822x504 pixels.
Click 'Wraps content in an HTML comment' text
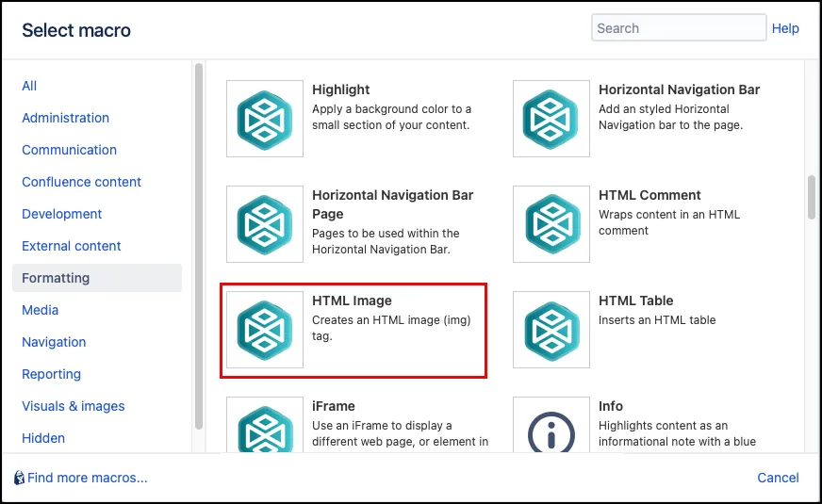coord(669,222)
